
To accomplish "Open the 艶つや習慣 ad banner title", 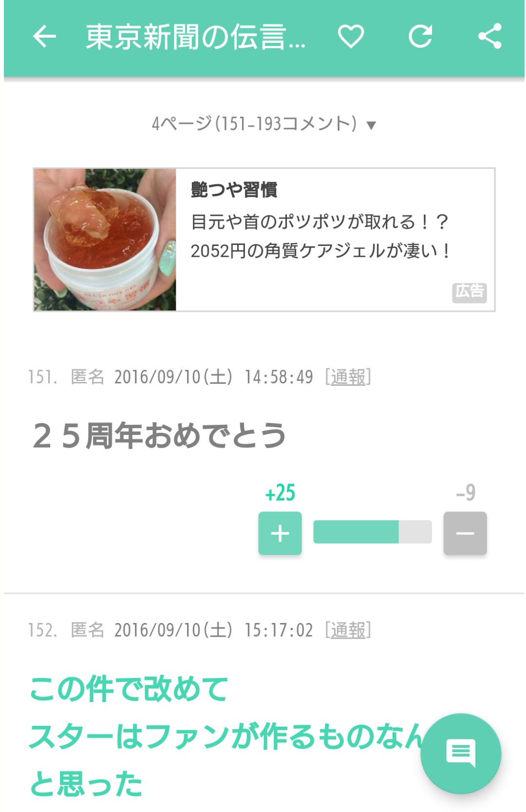I will [x=234, y=189].
